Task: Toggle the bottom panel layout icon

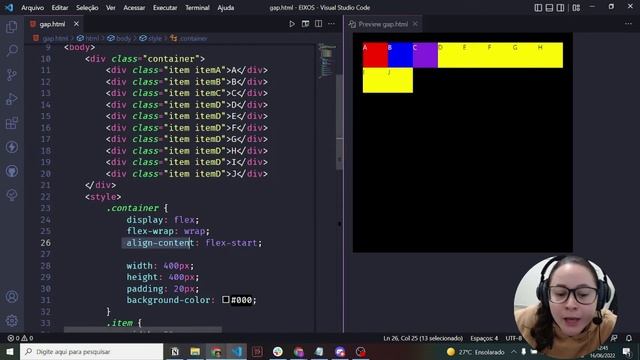Action: 549,8
